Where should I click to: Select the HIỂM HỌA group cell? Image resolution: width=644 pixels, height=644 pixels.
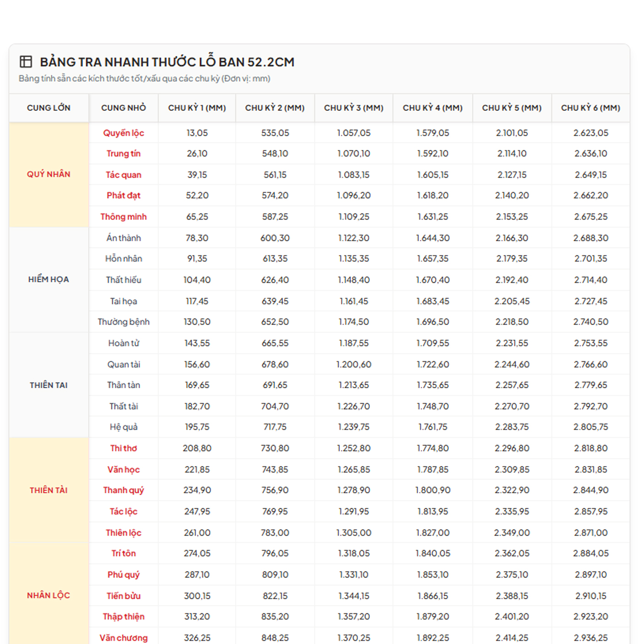point(49,280)
